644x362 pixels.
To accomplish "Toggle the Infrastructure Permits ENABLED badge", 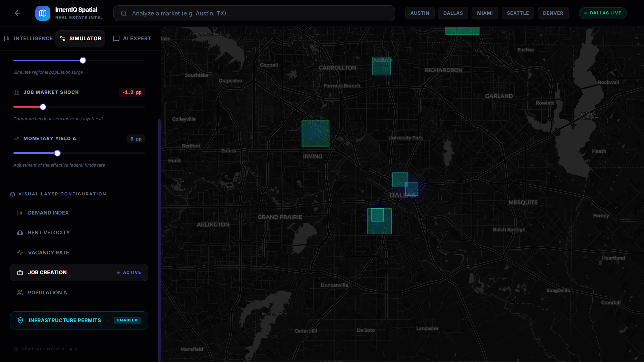I will coord(127,320).
